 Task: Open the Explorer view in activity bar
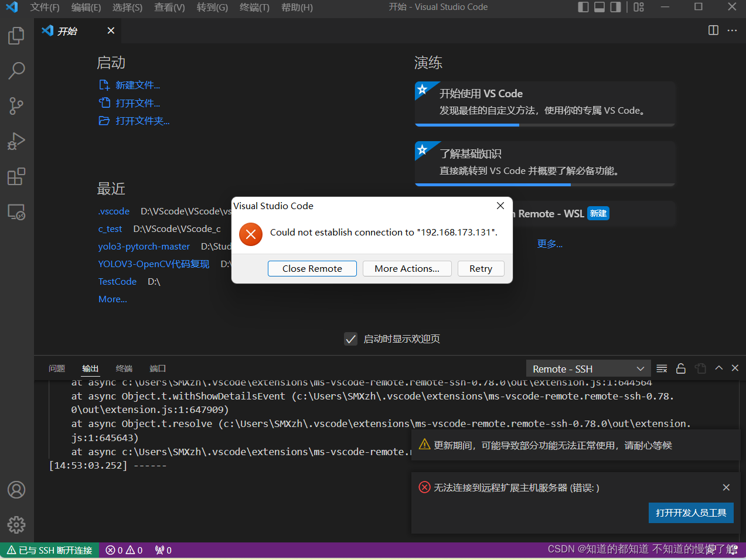pos(16,36)
